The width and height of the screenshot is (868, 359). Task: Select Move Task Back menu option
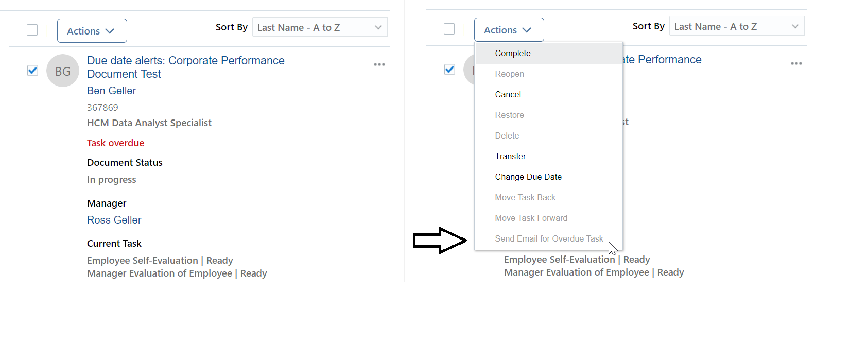549,197
